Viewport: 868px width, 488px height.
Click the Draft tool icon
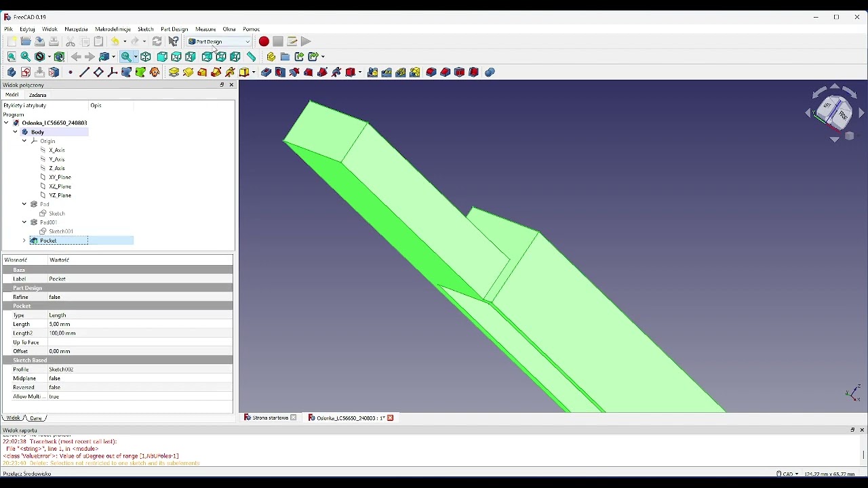click(460, 73)
